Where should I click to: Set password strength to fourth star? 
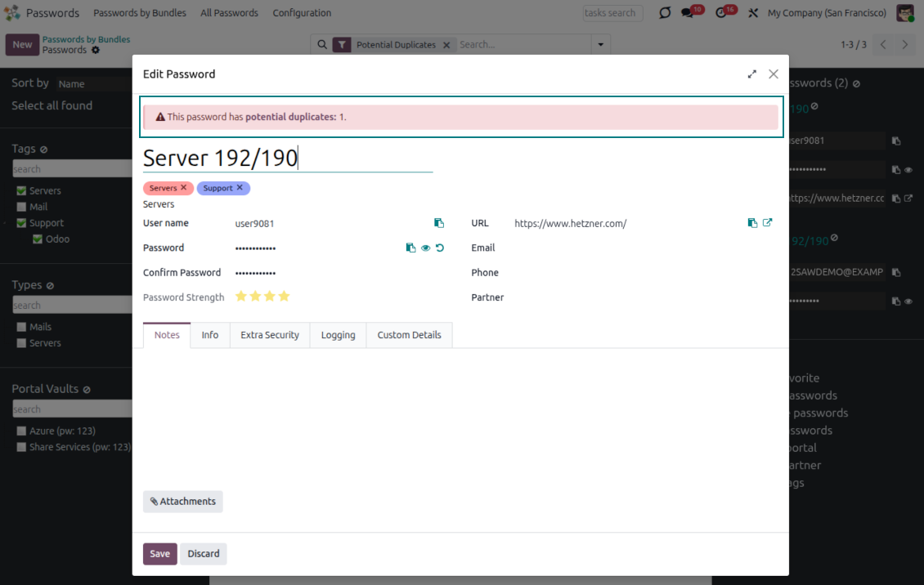click(284, 297)
